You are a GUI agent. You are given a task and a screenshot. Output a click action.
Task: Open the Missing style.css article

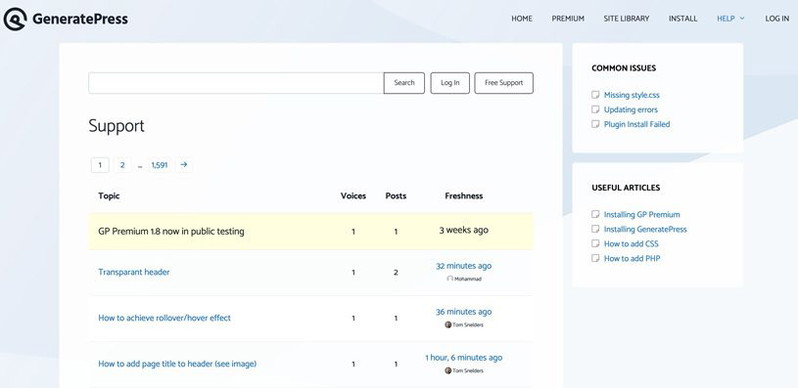pos(632,95)
